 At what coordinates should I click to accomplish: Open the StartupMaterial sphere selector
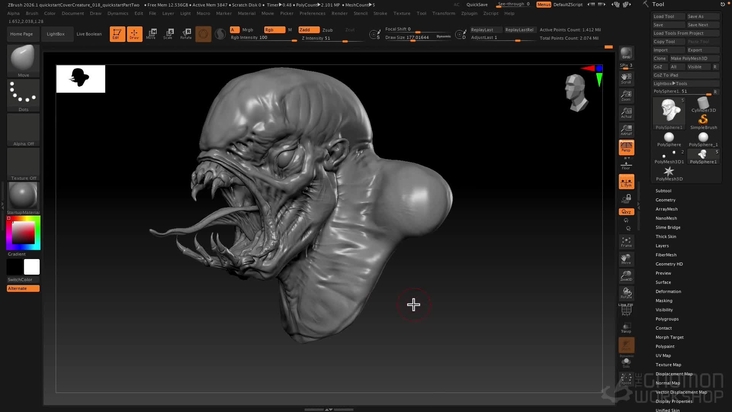tap(23, 198)
